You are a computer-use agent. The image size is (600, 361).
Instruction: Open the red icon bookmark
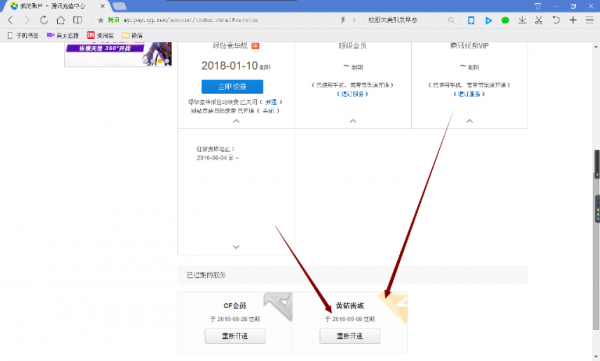(100, 35)
